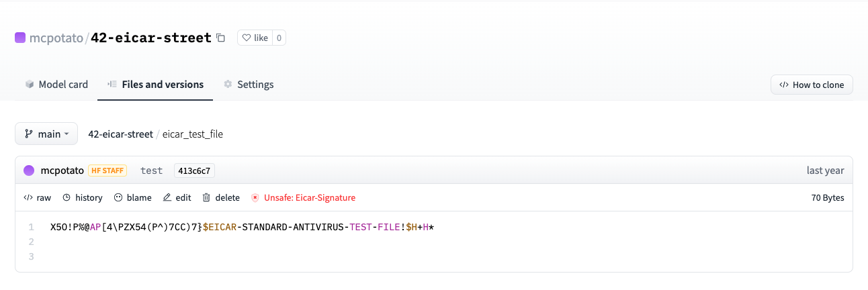868x290 pixels.
Task: Open the 42-eicar-street repository title link
Action: pyautogui.click(x=151, y=38)
